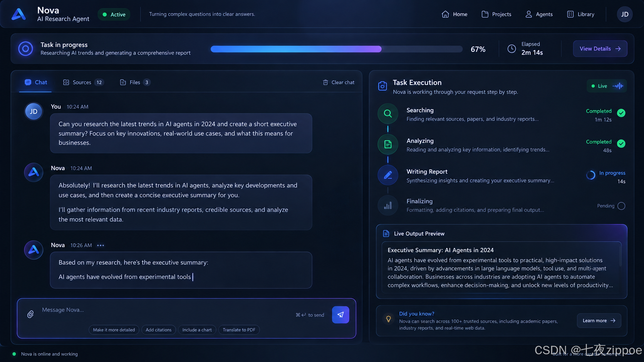Click the Searching step magnifier icon
The height and width of the screenshot is (362, 644).
[x=388, y=113]
